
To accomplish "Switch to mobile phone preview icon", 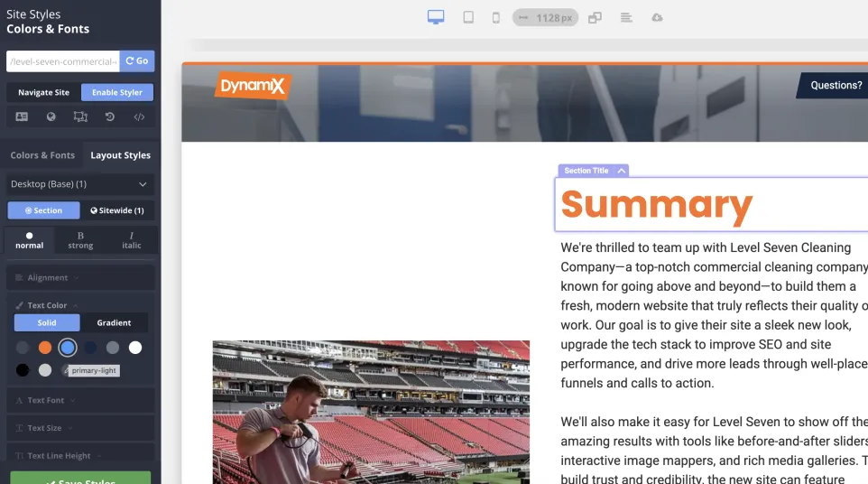I will 496,18.
